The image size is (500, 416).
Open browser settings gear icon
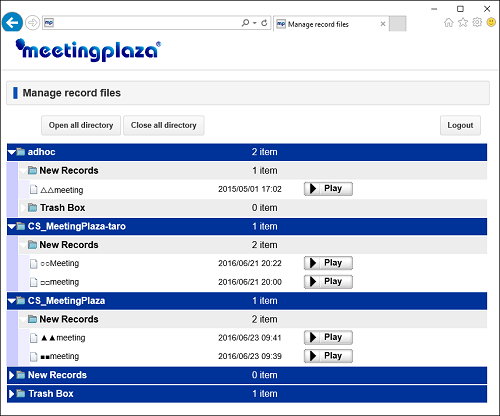(477, 22)
